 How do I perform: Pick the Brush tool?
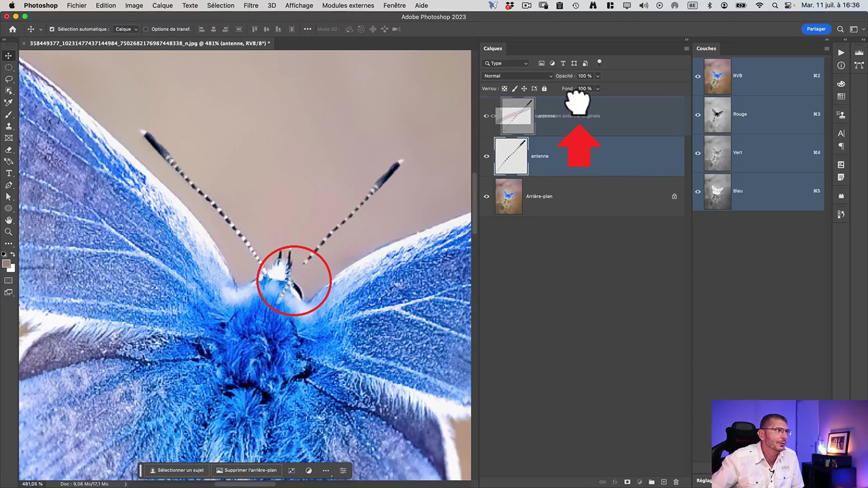tap(9, 115)
